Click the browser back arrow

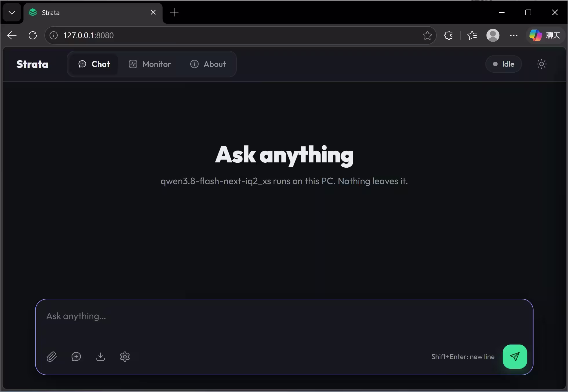(x=12, y=35)
